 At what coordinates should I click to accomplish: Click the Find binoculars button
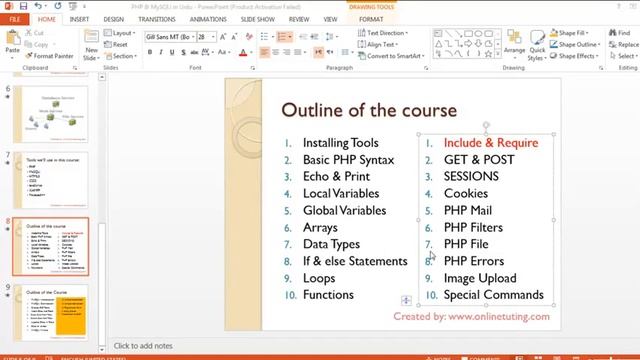pyautogui.click(x=620, y=33)
